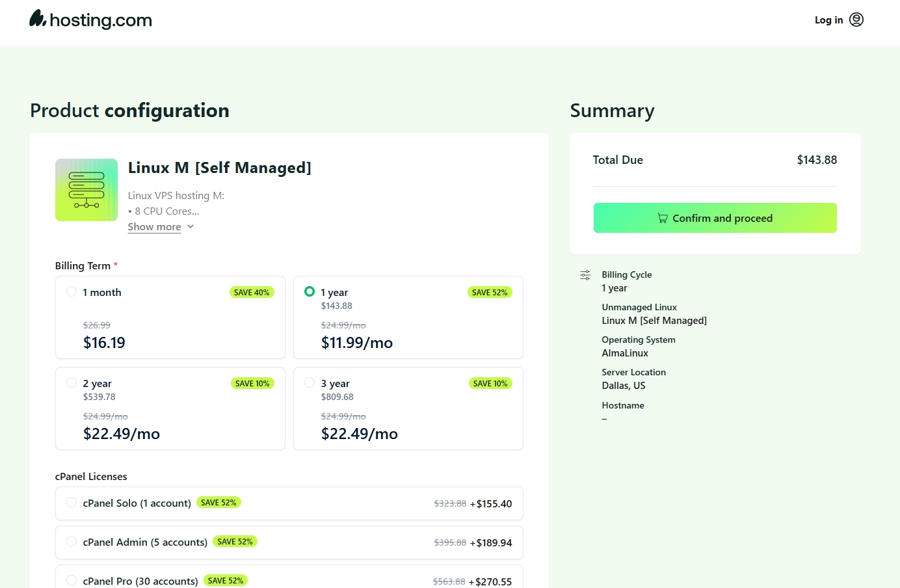Click the $809.68 total on 3 year card
This screenshot has width=900, height=588.
[x=337, y=397]
